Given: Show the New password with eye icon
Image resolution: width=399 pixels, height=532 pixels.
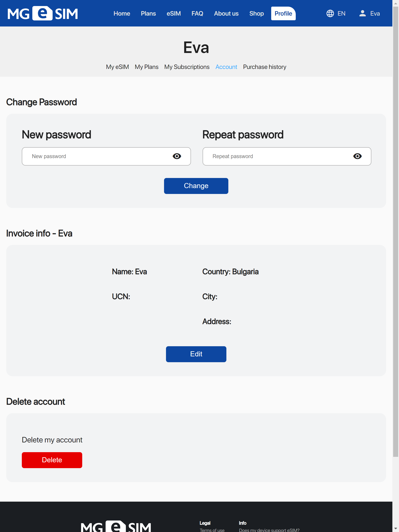Looking at the screenshot, I should pos(177,156).
